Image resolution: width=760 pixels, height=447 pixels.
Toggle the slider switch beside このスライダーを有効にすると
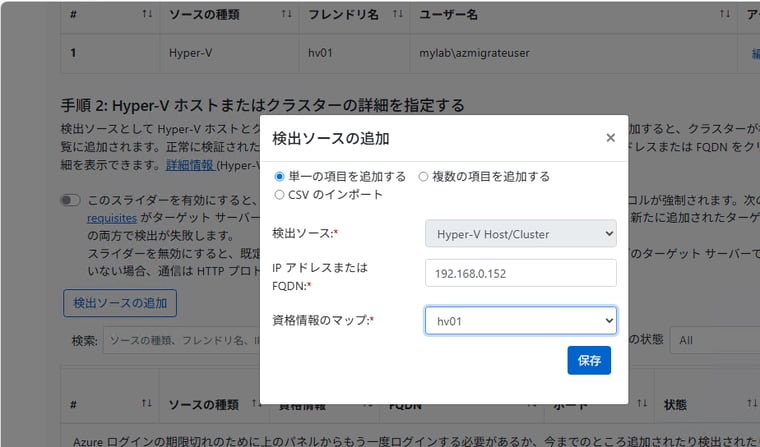click(70, 200)
